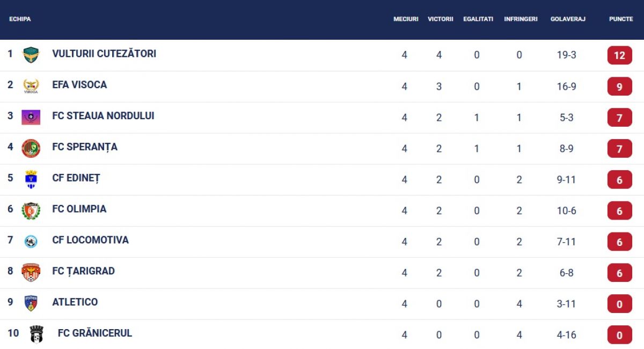The height and width of the screenshot is (349, 644).
Task: Select the FC Steaua Nordului purple logo
Action: (31, 117)
